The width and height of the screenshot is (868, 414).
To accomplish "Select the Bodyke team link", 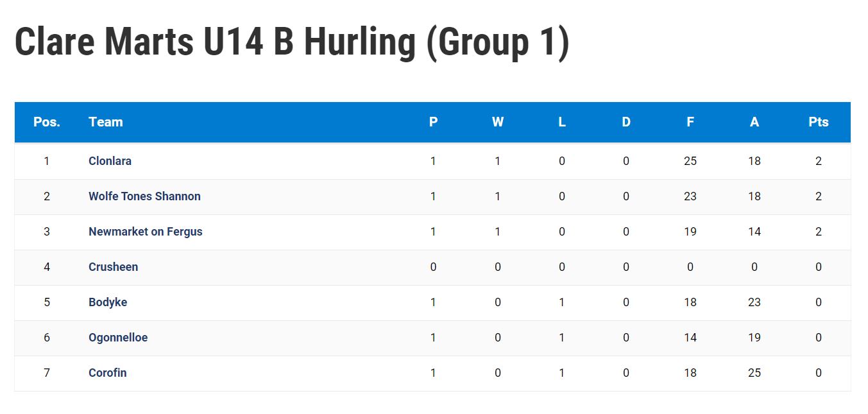I will [x=108, y=302].
